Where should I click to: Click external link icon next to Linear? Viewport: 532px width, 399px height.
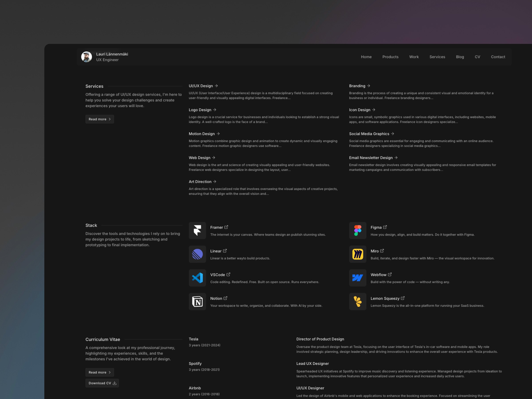coord(225,251)
